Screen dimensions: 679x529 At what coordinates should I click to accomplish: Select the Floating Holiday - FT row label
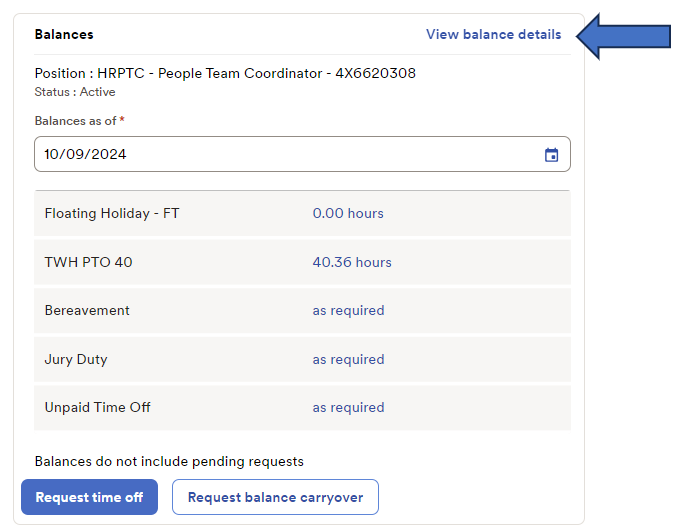112,213
